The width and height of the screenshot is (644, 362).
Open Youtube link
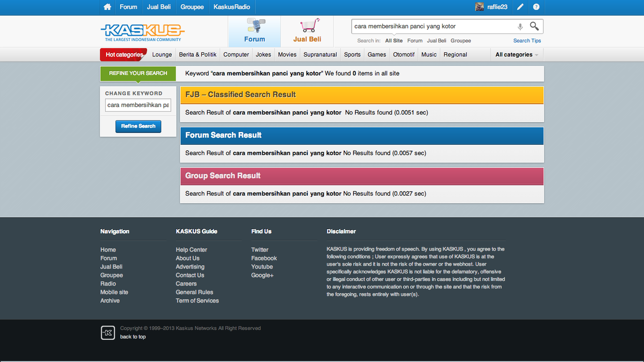[262, 267]
